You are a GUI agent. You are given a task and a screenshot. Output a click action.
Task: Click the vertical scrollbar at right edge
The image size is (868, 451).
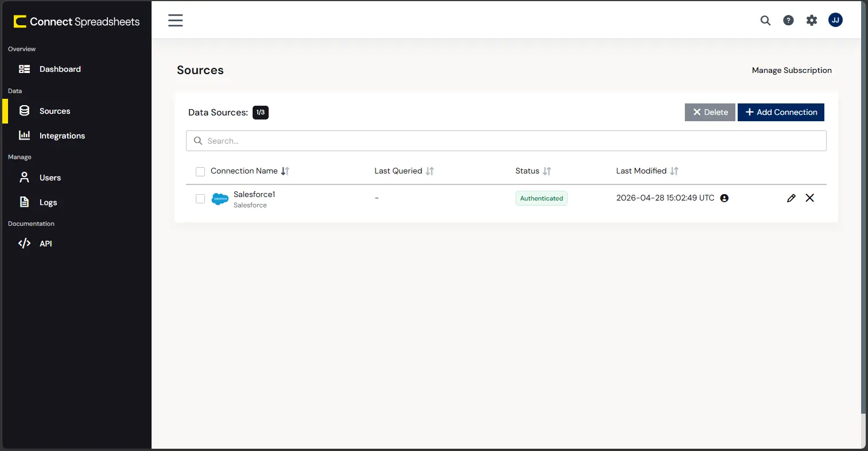[x=865, y=207]
